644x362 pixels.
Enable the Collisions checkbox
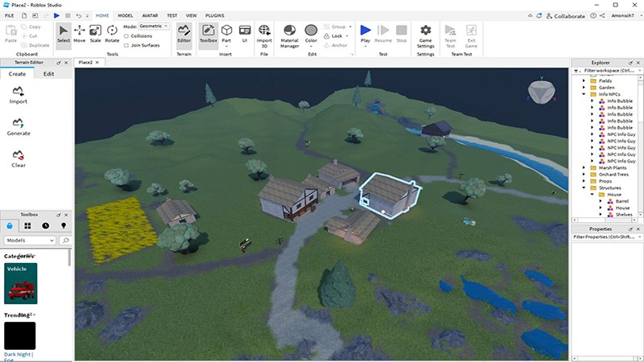point(126,36)
